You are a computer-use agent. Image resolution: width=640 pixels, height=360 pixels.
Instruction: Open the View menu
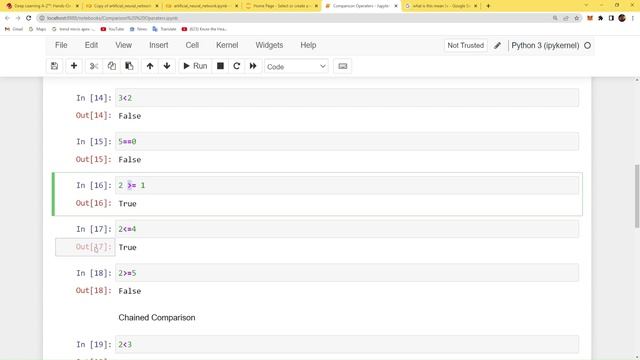point(123,45)
